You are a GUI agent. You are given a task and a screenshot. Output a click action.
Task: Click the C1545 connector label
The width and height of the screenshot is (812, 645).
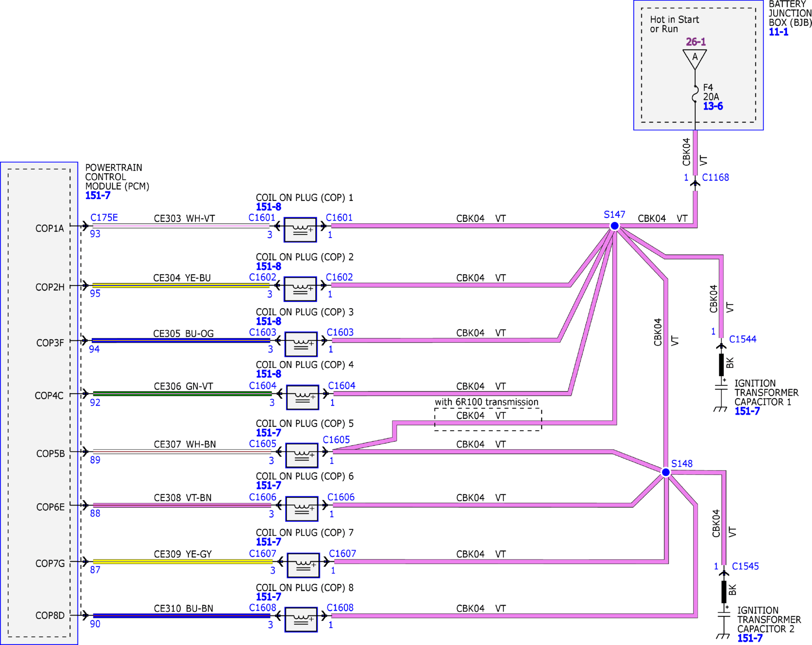745,566
